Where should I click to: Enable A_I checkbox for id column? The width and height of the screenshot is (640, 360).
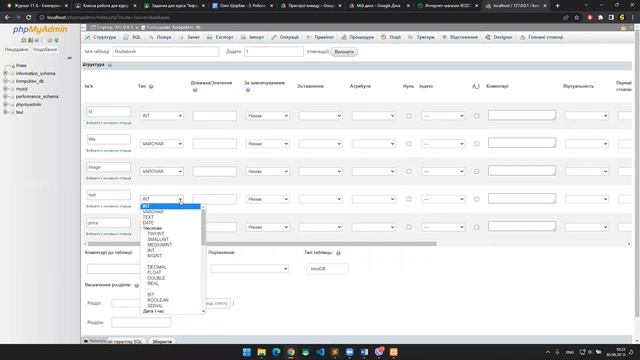click(476, 116)
